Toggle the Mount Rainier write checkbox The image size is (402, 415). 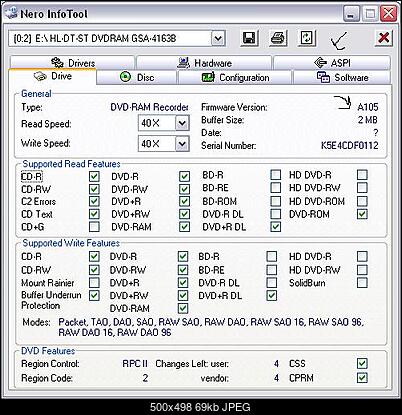pos(94,283)
